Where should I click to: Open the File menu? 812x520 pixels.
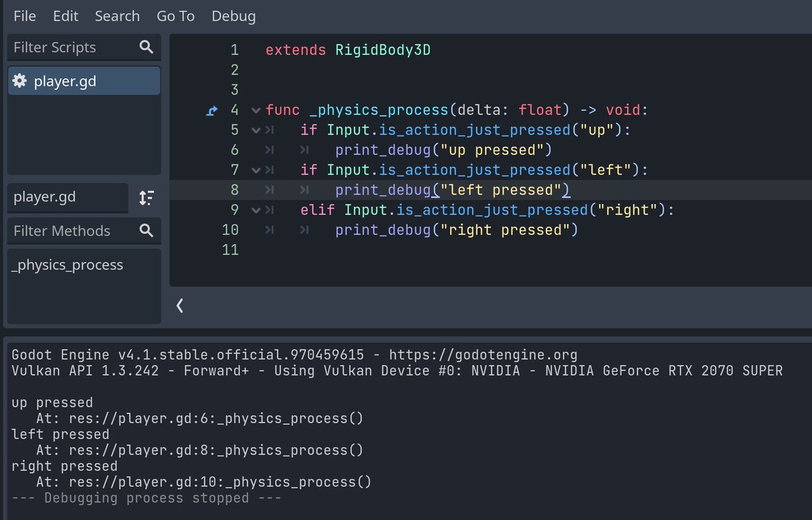[x=24, y=16]
